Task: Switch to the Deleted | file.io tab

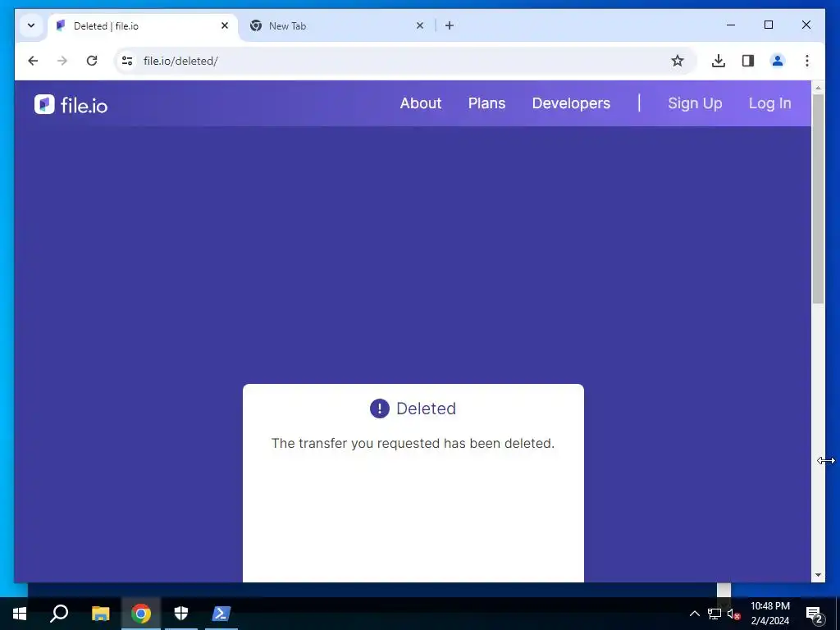Action: pyautogui.click(x=143, y=25)
